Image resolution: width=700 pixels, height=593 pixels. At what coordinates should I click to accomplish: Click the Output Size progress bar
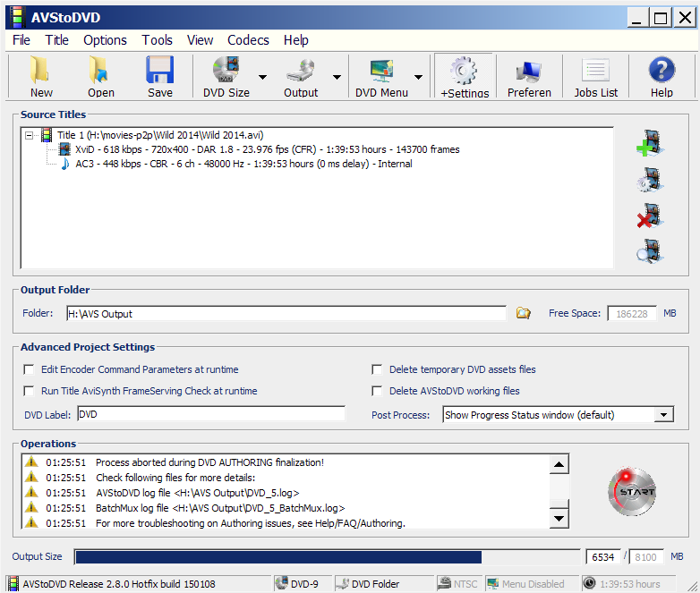point(328,557)
